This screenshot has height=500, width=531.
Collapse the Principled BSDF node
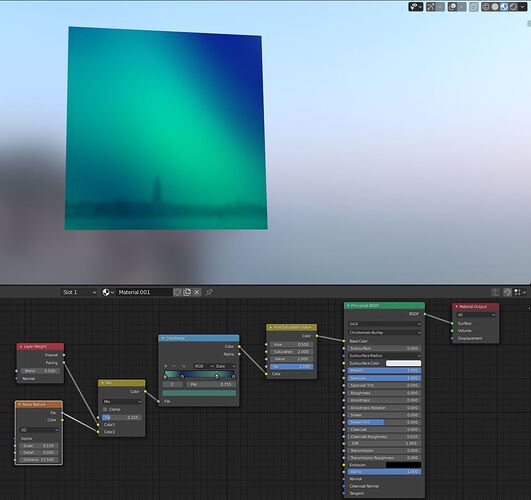tap(348, 306)
